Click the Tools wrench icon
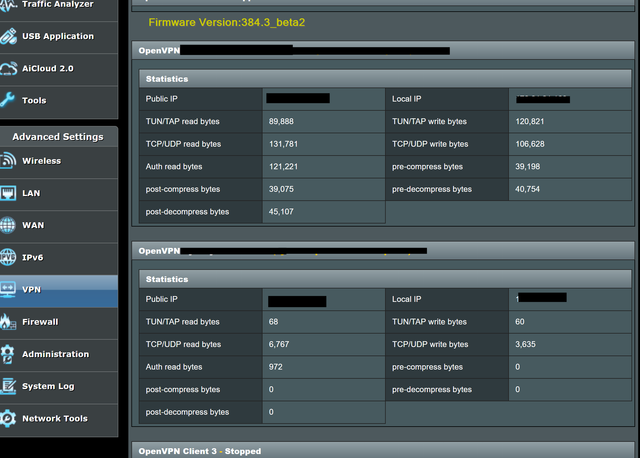Viewport: 640px width, 458px height. click(x=7, y=100)
